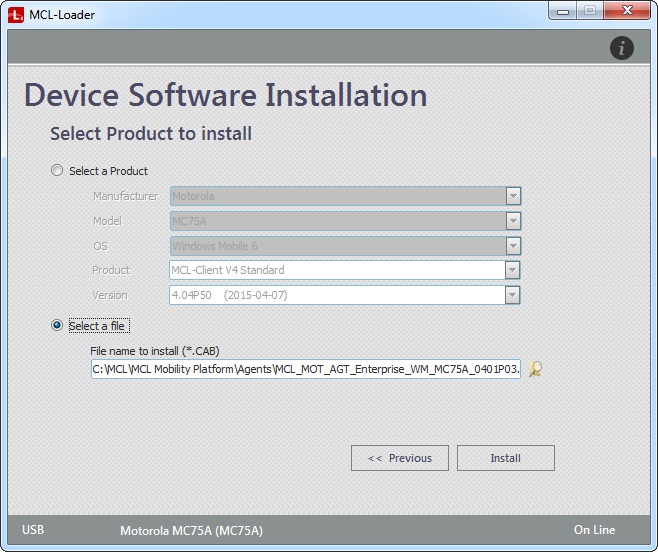This screenshot has width=658, height=552.
Task: Open the Product dropdown showing MCL-Client V4 Standard
Action: [512, 270]
